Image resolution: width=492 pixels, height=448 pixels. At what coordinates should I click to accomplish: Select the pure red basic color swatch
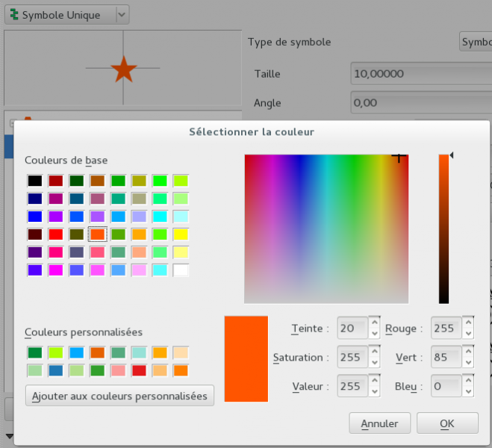click(x=55, y=234)
